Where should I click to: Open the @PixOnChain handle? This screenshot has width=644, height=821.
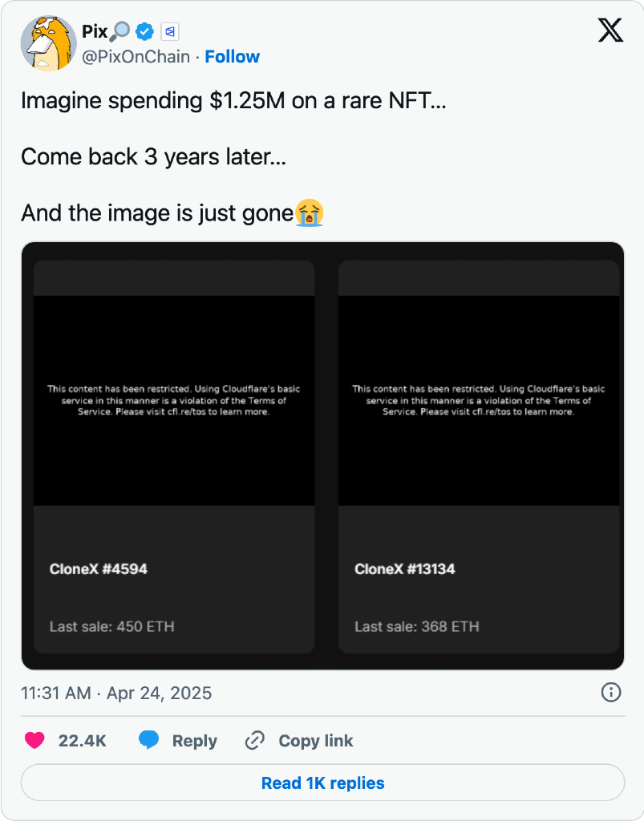[x=136, y=57]
